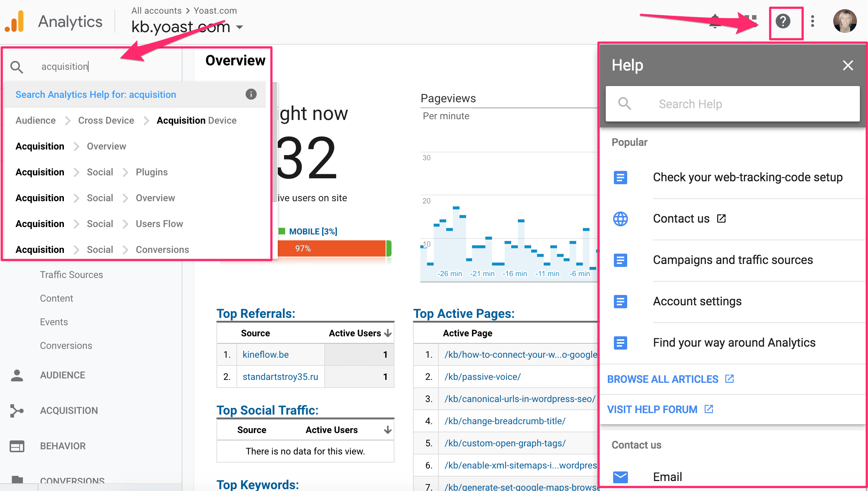Open the kineflow.be referral link

pos(265,354)
